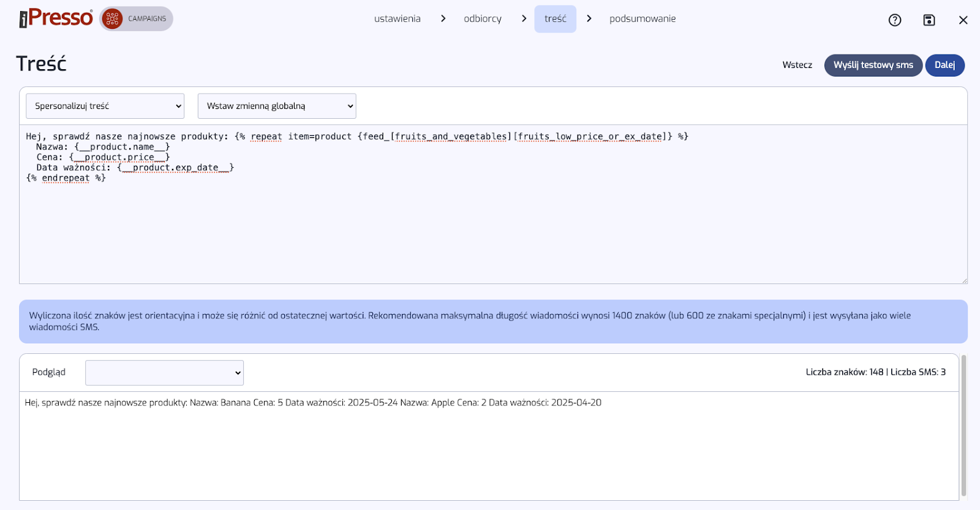Click chevron arrow after ustawienia step

(x=443, y=19)
